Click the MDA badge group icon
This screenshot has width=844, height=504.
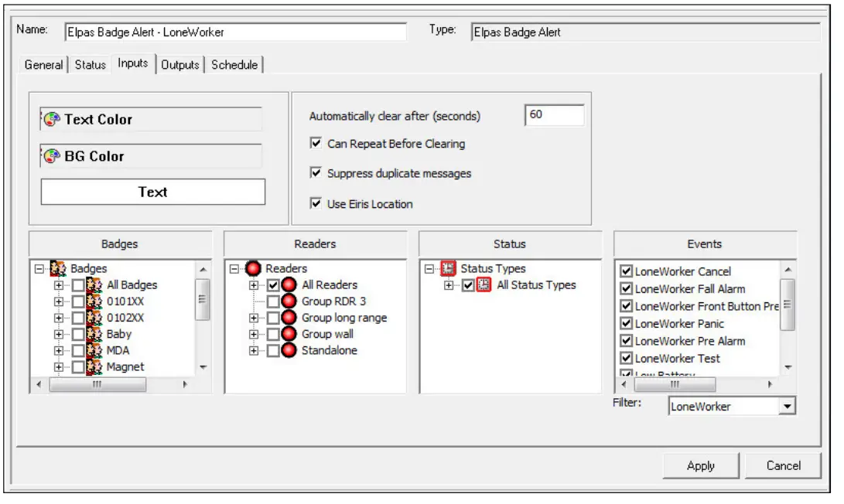click(x=94, y=351)
